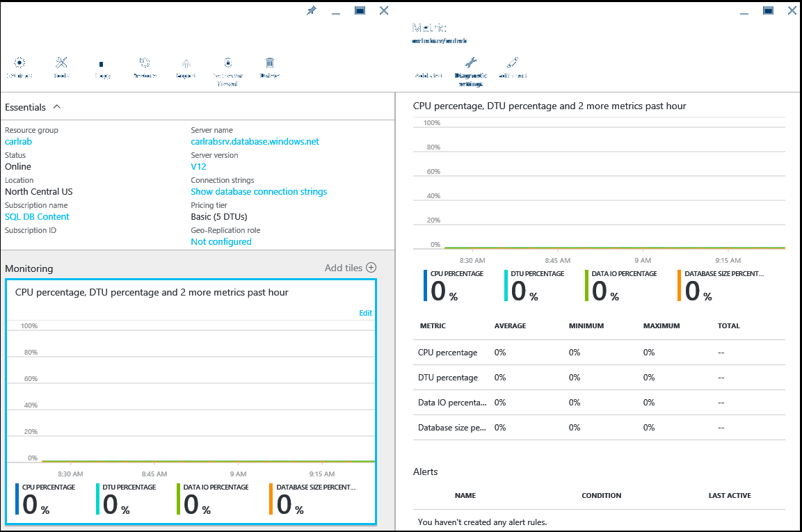This screenshot has height=532, width=802.
Task: Click the Online status value
Action: click(x=18, y=167)
